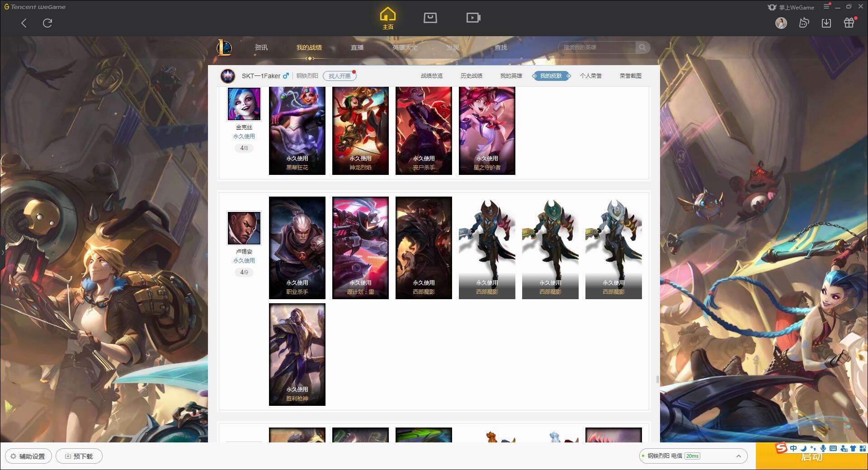868x470 pixels.
Task: Toggle the moon half-width icon
Action: (804, 448)
